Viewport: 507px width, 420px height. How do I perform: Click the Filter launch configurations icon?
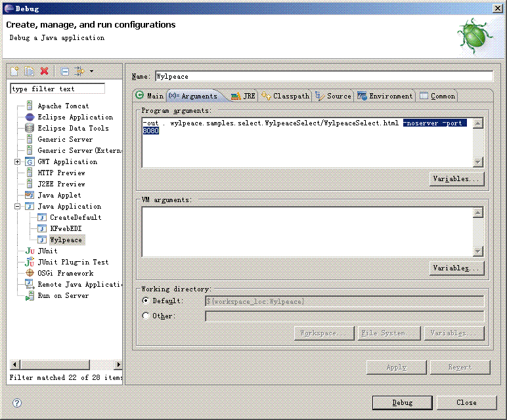point(79,71)
